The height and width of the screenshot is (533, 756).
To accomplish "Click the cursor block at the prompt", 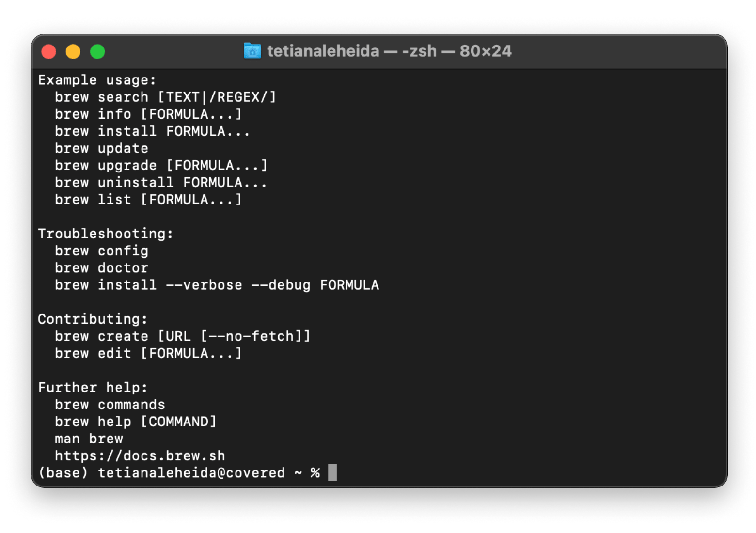I will (x=332, y=473).
